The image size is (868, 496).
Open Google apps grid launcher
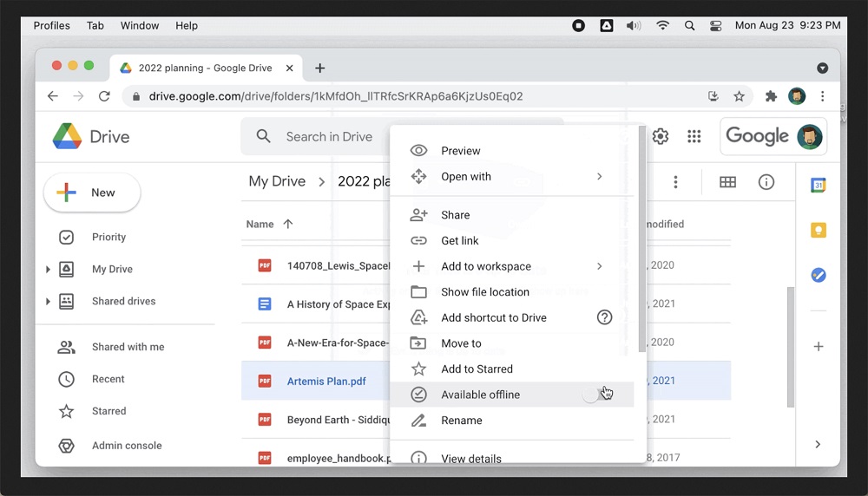[694, 136]
